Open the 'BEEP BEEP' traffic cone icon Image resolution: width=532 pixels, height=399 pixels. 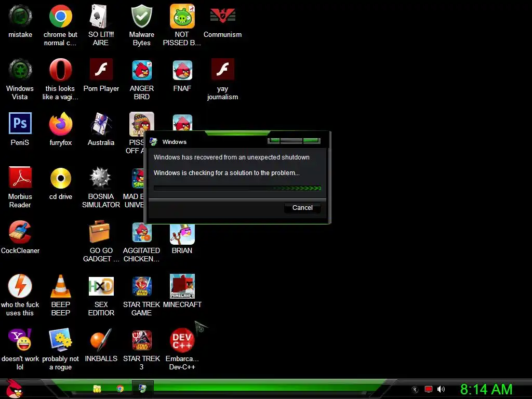pos(60,286)
